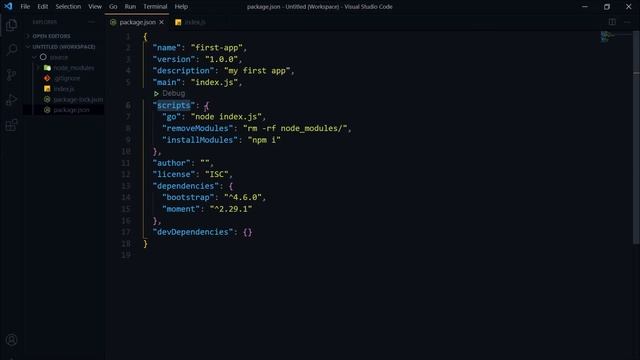This screenshot has height=360, width=640.
Task: Open the View menu
Action: (95, 7)
